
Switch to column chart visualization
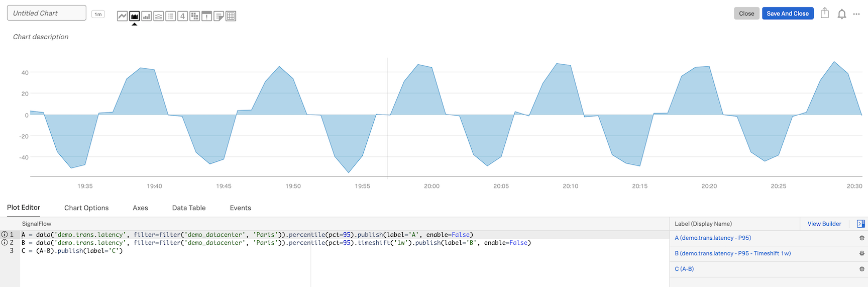pos(146,16)
